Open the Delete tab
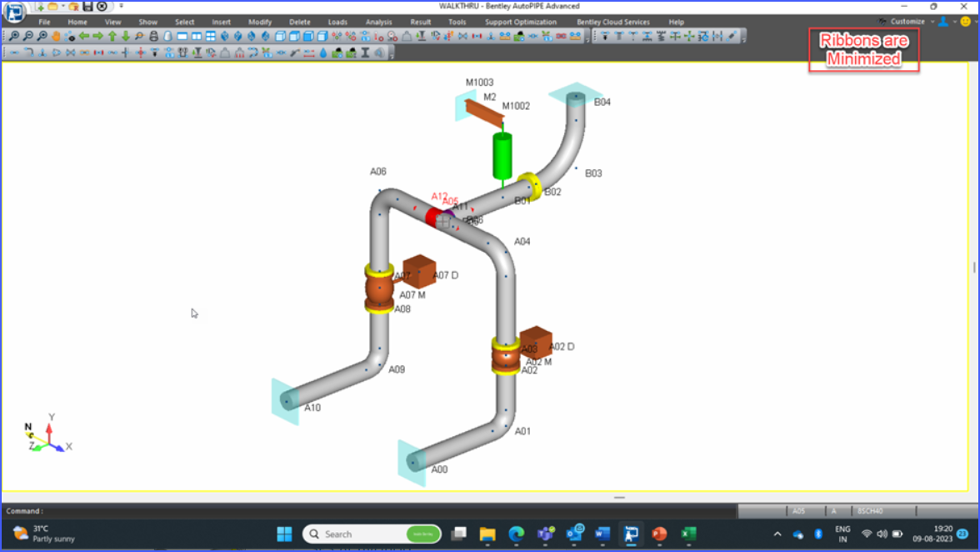 [299, 22]
